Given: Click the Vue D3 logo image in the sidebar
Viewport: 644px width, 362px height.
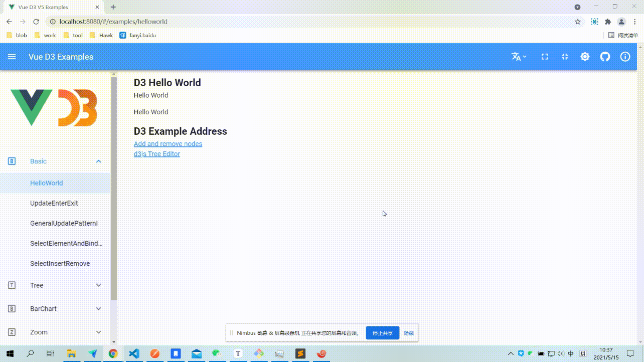Looking at the screenshot, I should click(x=53, y=107).
